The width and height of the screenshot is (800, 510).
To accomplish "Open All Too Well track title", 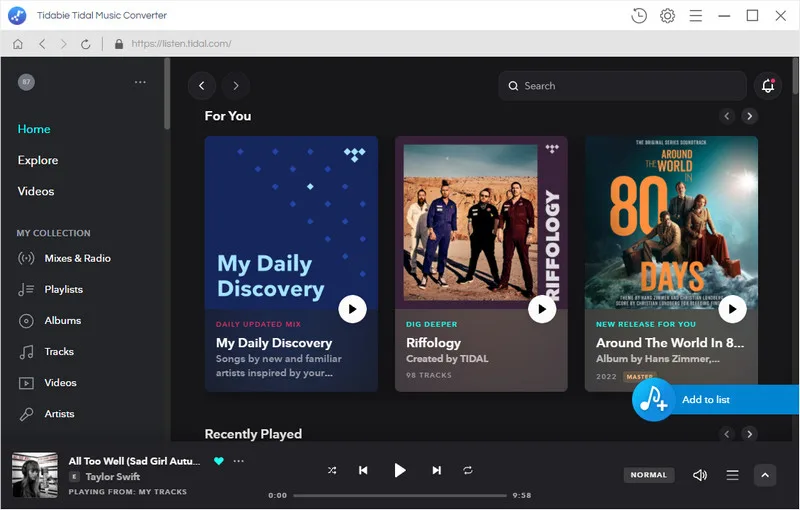I will click(x=134, y=461).
